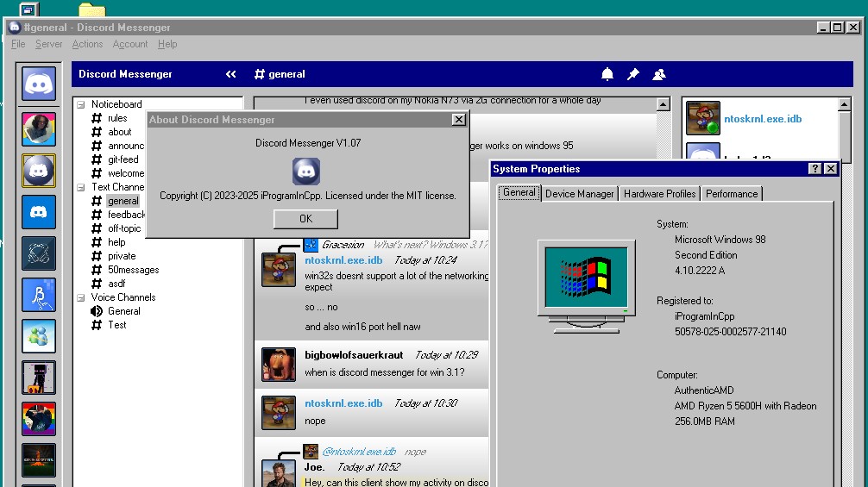Switch to the blue square Discord server
Image resolution: width=868 pixels, height=487 pixels.
click(39, 212)
